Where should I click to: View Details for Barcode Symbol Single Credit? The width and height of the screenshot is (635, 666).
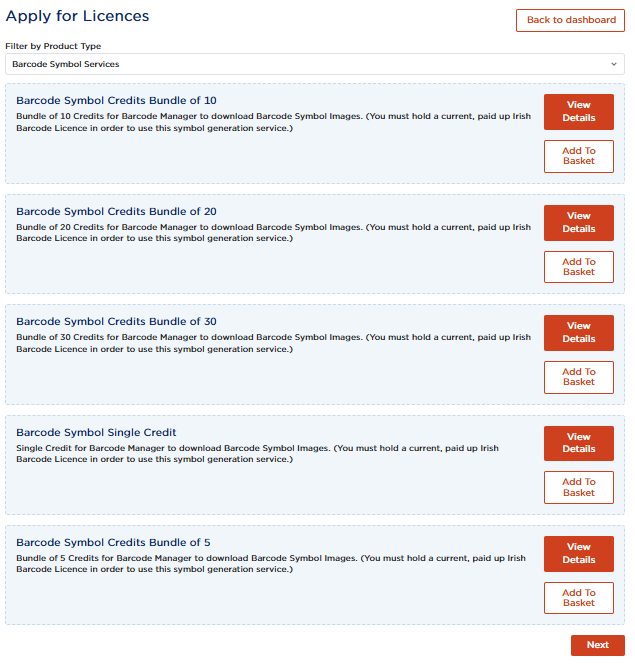coord(578,443)
